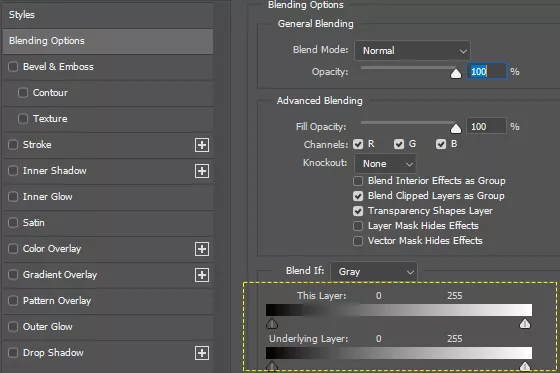Enable the Stroke checkbox
The width and height of the screenshot is (560, 373).
tap(13, 145)
